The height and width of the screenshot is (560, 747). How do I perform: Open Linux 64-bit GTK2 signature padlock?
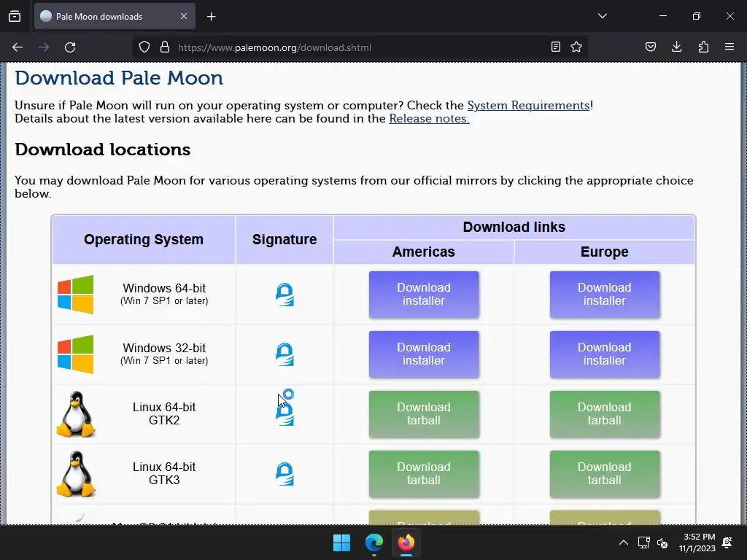coord(285,414)
